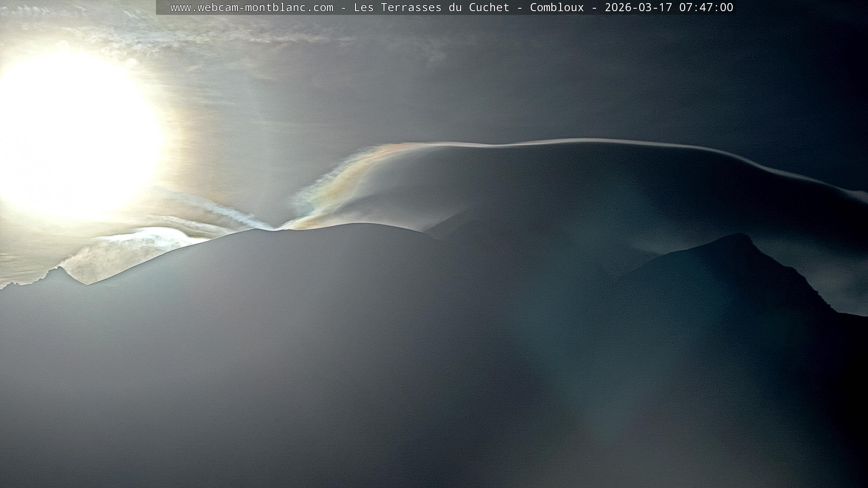Click the 'Combloux' location text
The image size is (868, 488).
(557, 7)
